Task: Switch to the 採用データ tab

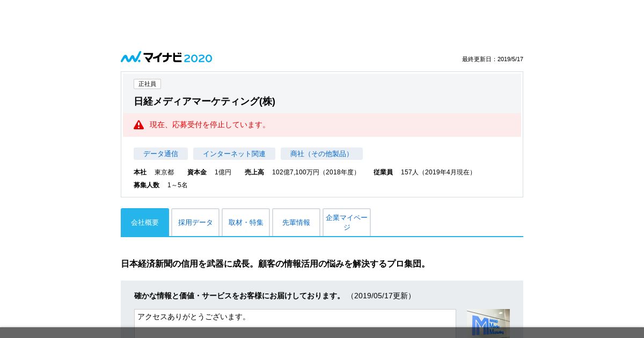Action: pyautogui.click(x=195, y=222)
